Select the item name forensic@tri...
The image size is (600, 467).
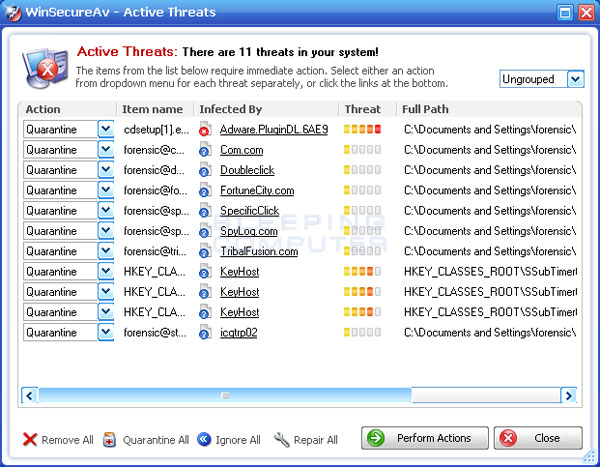pos(155,251)
